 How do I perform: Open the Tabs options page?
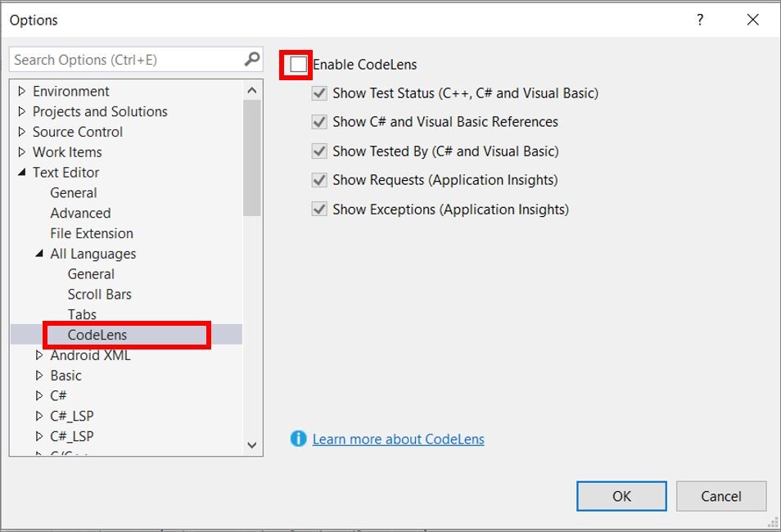click(x=82, y=314)
